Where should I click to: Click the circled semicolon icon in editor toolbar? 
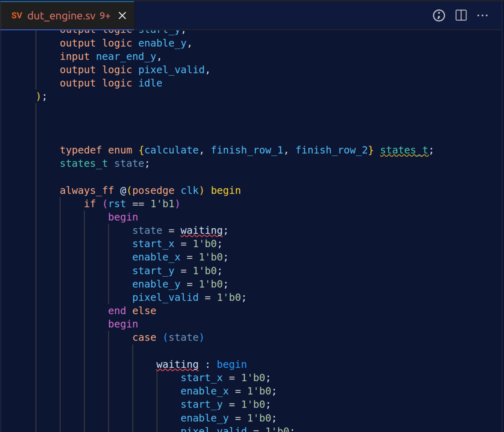click(x=439, y=16)
